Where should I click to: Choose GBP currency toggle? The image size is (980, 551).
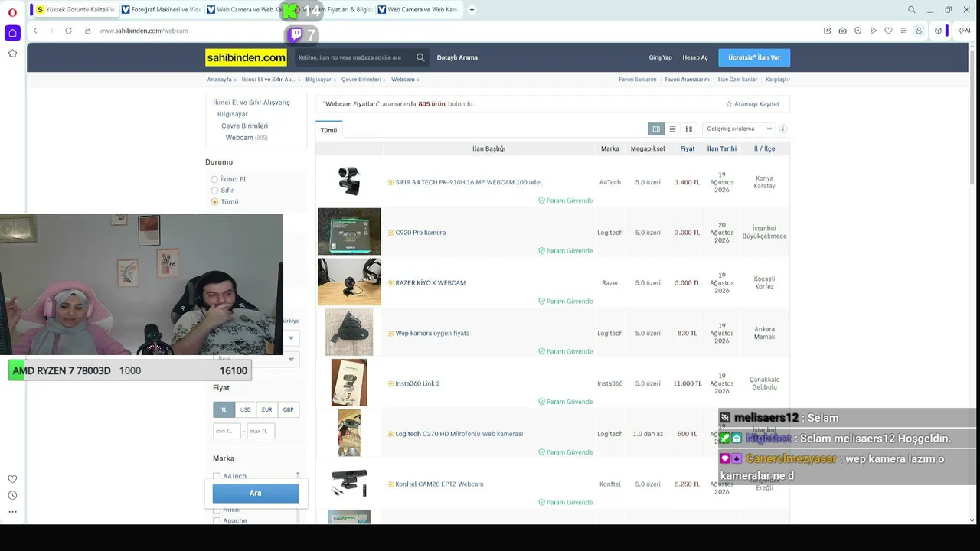pyautogui.click(x=288, y=409)
